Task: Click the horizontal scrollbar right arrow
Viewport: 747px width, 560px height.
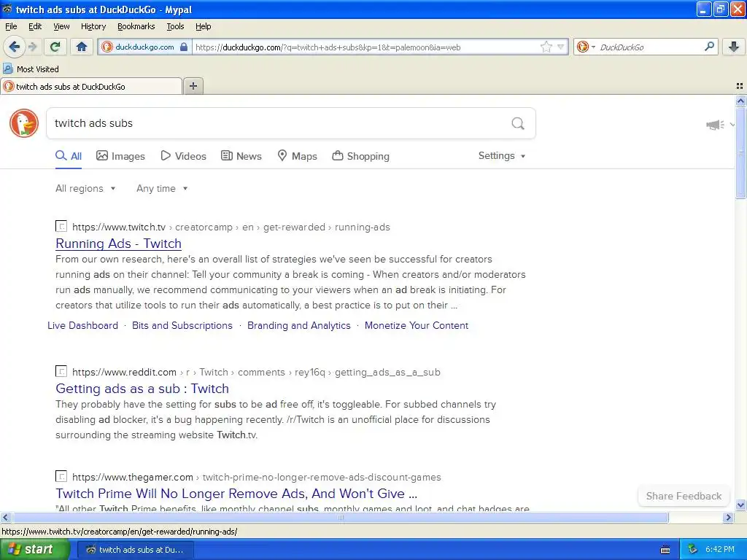Action: [728, 517]
